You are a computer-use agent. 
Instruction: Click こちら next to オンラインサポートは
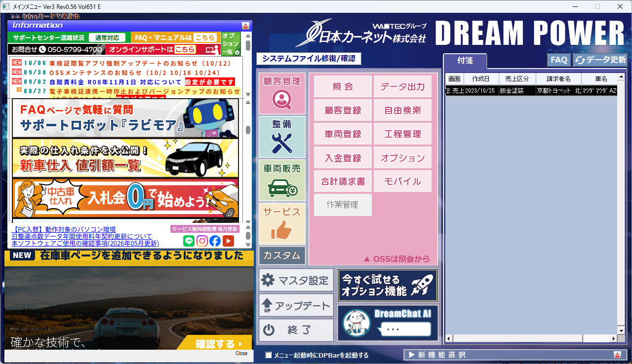point(185,49)
